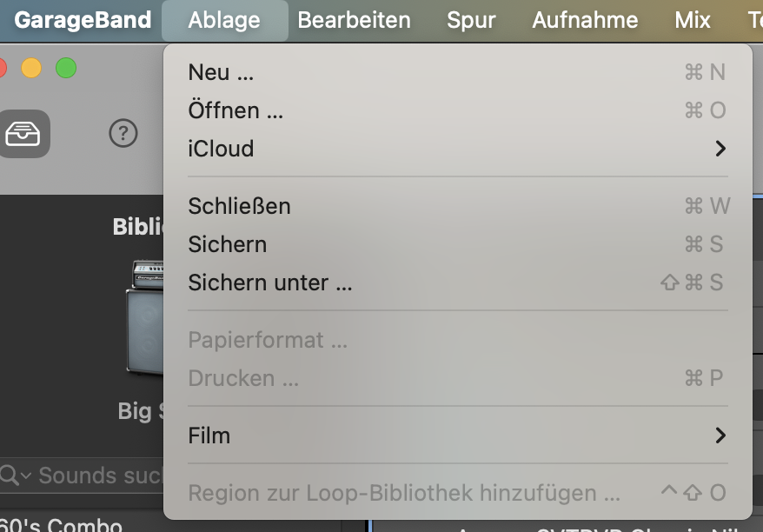This screenshot has width=763, height=532.
Task: Select the Big amp thumbnail image
Action: coord(145,317)
